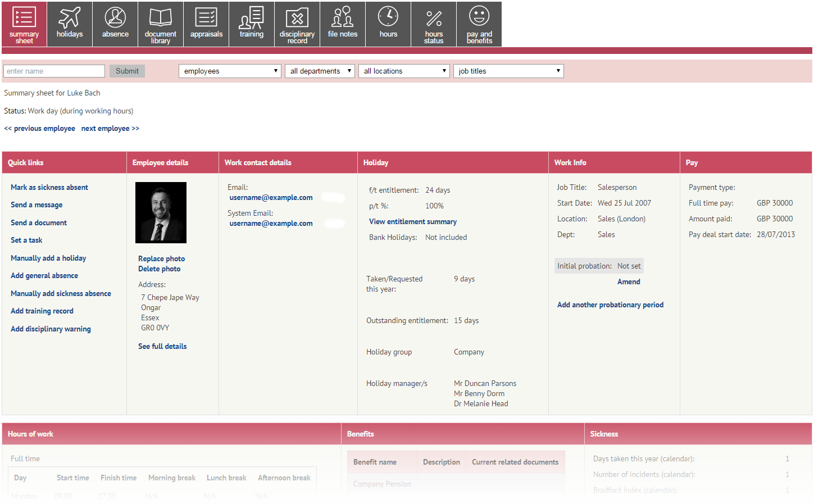Open the document library icon
Screen dimensions: 814x504
coord(160,24)
